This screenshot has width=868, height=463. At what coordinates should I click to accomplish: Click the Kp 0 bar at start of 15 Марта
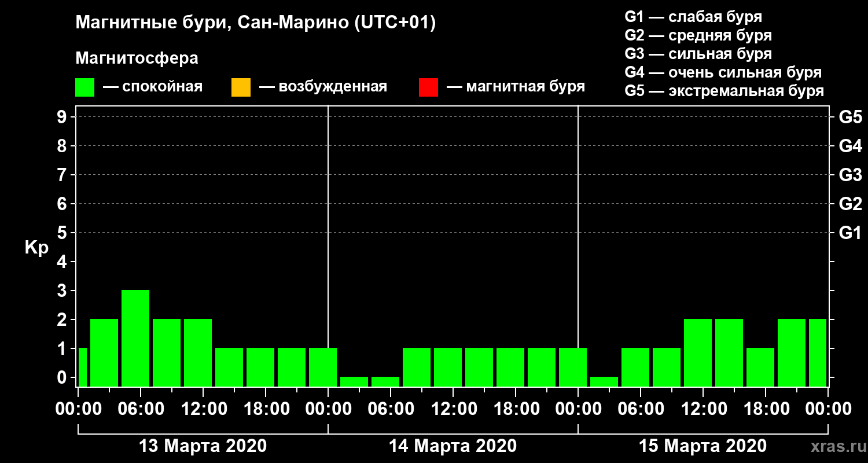(604, 381)
